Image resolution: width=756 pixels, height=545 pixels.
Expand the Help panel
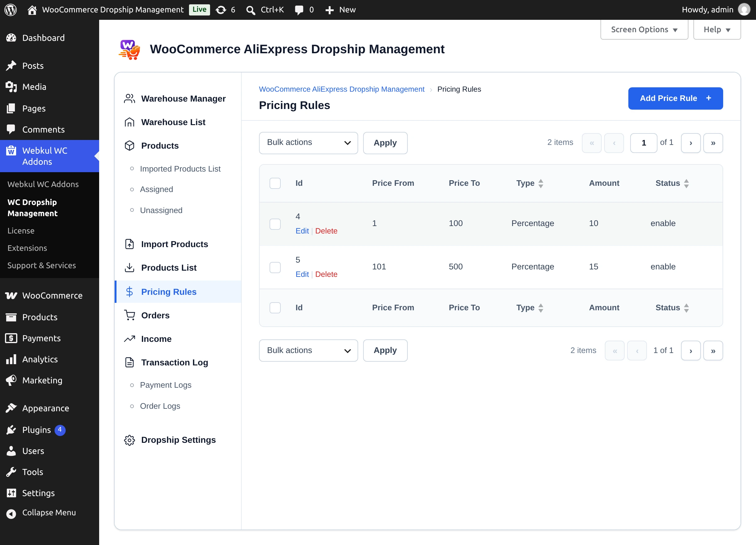(x=717, y=30)
